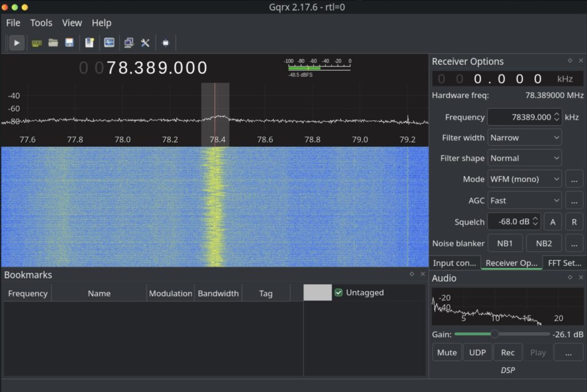Click the Hardware freq 78.389000 MHz value
Screen dimensions: 587x392
554,96
